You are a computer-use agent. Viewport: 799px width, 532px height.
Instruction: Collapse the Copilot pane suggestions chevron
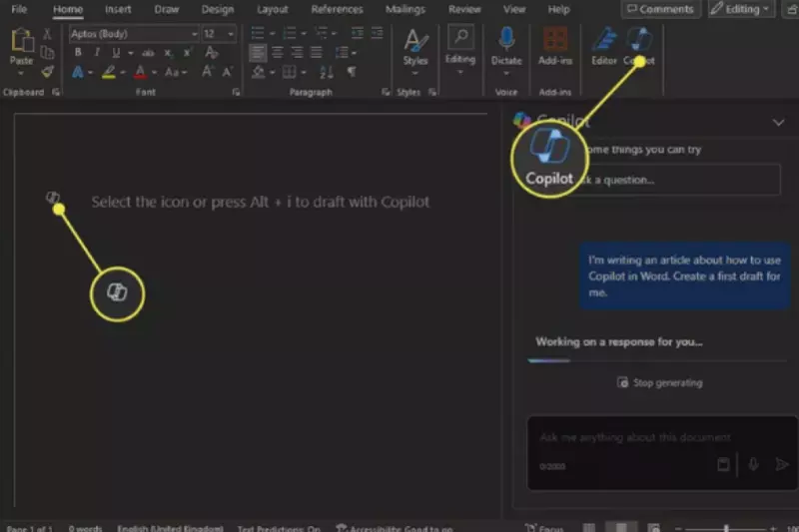[778, 122]
